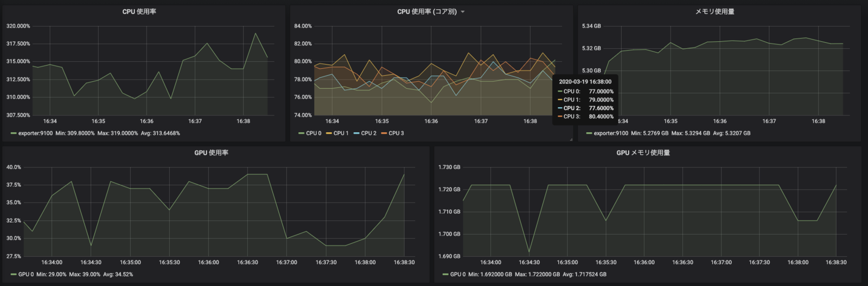Open the メモリ使用量 panel title menu
868x286 pixels.
(715, 11)
